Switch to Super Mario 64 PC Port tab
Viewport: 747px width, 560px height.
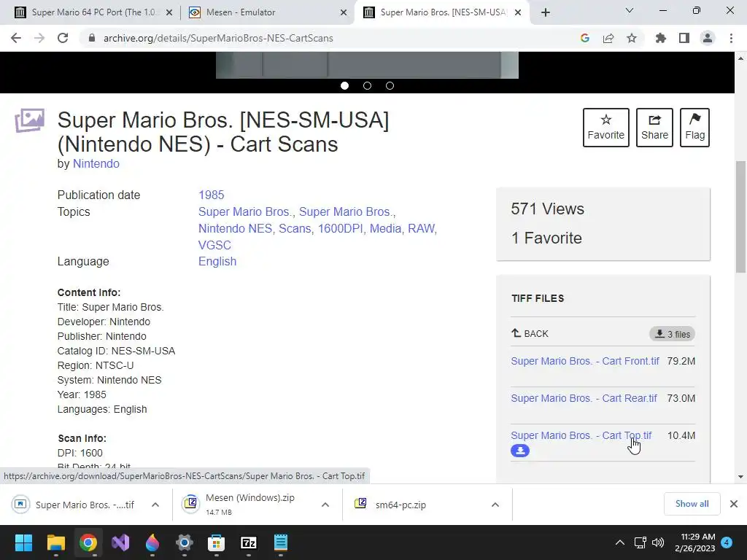click(93, 12)
